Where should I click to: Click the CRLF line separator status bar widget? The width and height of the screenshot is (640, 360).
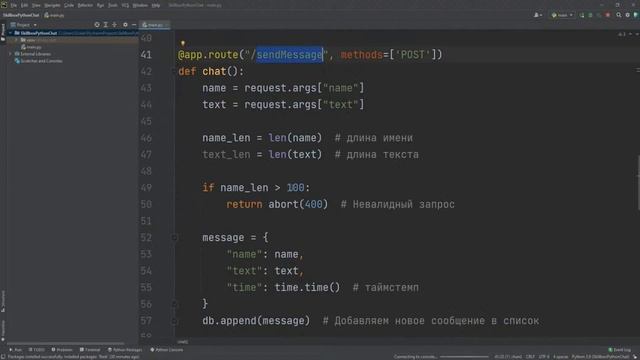tap(530, 357)
